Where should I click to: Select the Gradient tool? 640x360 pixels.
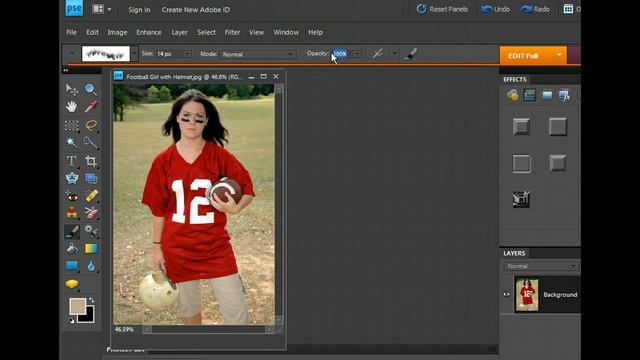[x=91, y=249]
